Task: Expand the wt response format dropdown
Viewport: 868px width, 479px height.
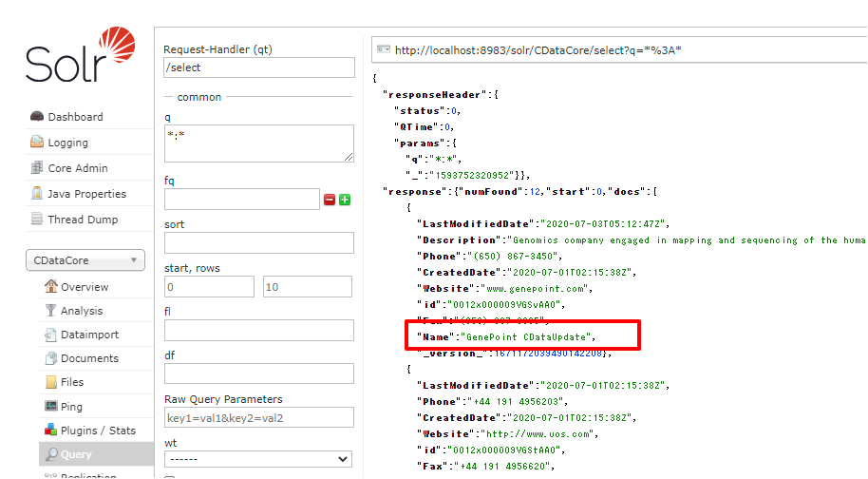Action: [x=258, y=459]
